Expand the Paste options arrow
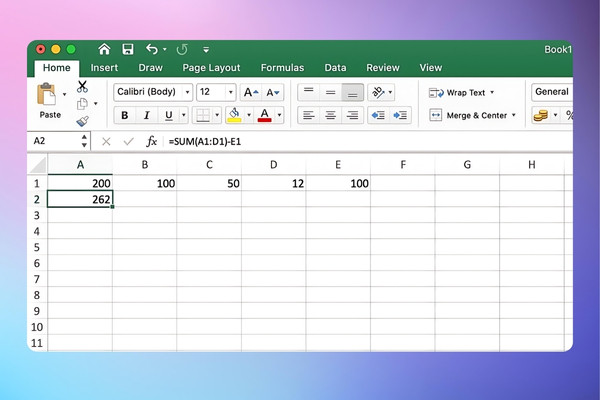Image resolution: width=600 pixels, height=400 pixels. click(64, 94)
